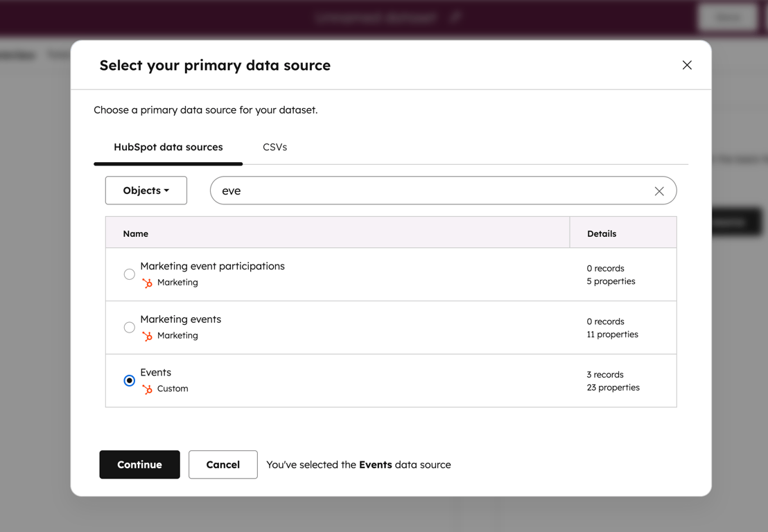Open the Objects dropdown filter

[146, 190]
